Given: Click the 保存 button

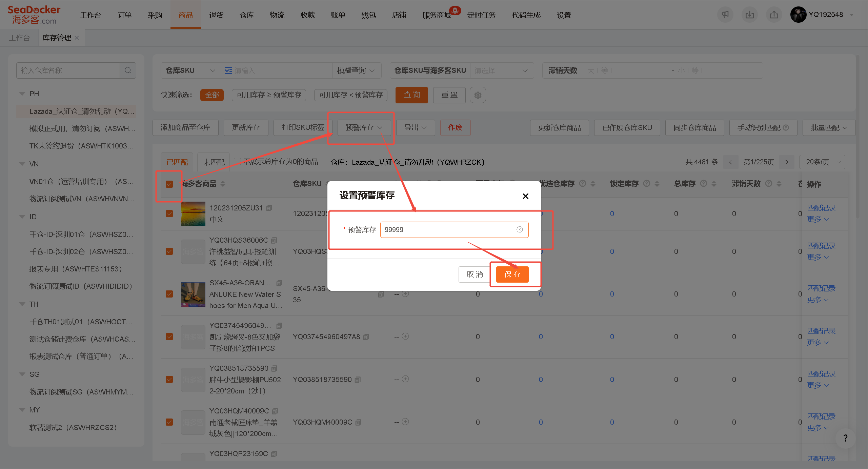Looking at the screenshot, I should coord(512,274).
